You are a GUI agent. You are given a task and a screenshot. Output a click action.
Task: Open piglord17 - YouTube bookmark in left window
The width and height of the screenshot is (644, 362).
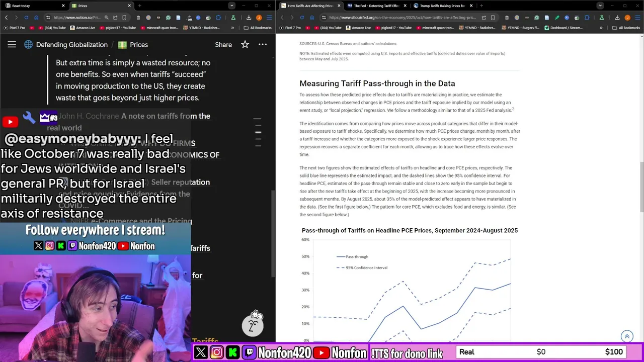(117, 28)
